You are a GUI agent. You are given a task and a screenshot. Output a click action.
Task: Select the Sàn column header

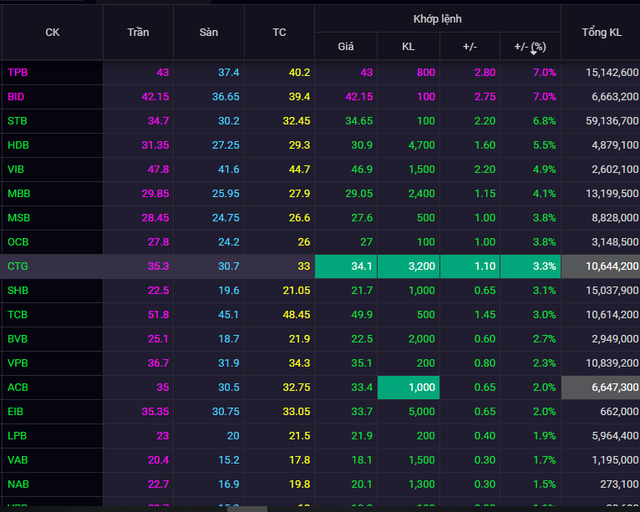(208, 32)
